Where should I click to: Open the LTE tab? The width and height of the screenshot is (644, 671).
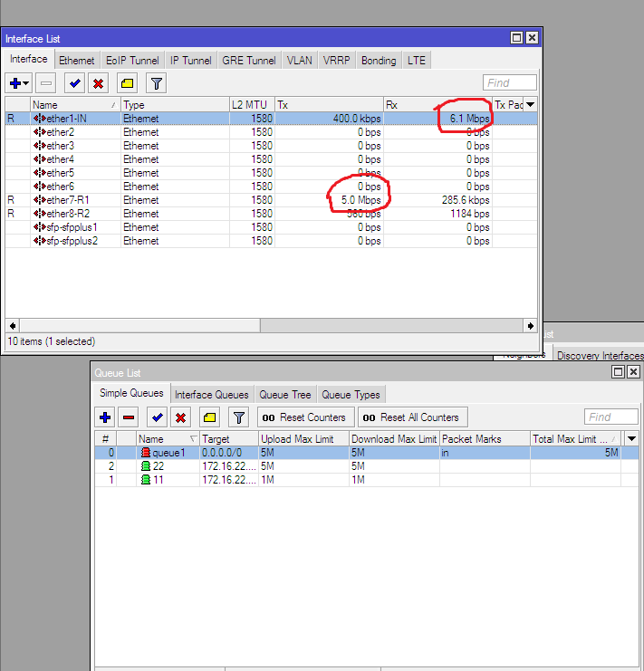point(417,61)
